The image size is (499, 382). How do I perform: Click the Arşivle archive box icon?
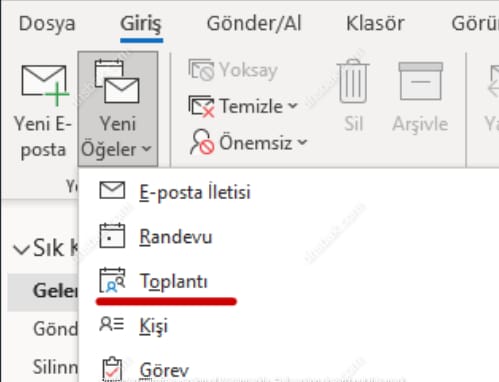(x=421, y=81)
